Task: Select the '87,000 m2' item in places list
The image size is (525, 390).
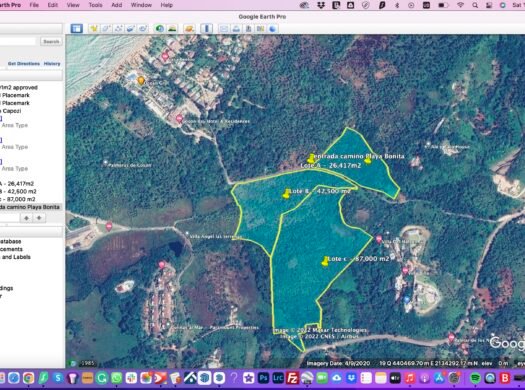Action: (x=18, y=199)
